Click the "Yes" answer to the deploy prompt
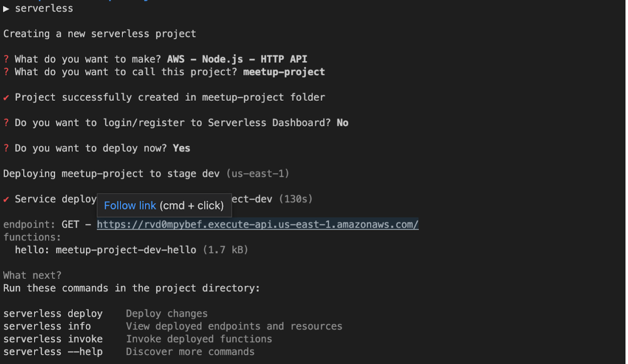 pyautogui.click(x=181, y=148)
